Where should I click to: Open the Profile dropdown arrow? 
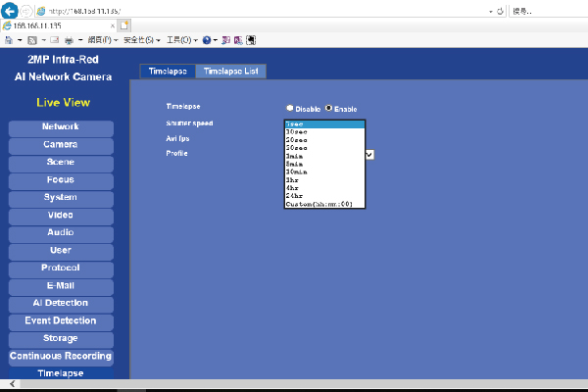pyautogui.click(x=369, y=155)
